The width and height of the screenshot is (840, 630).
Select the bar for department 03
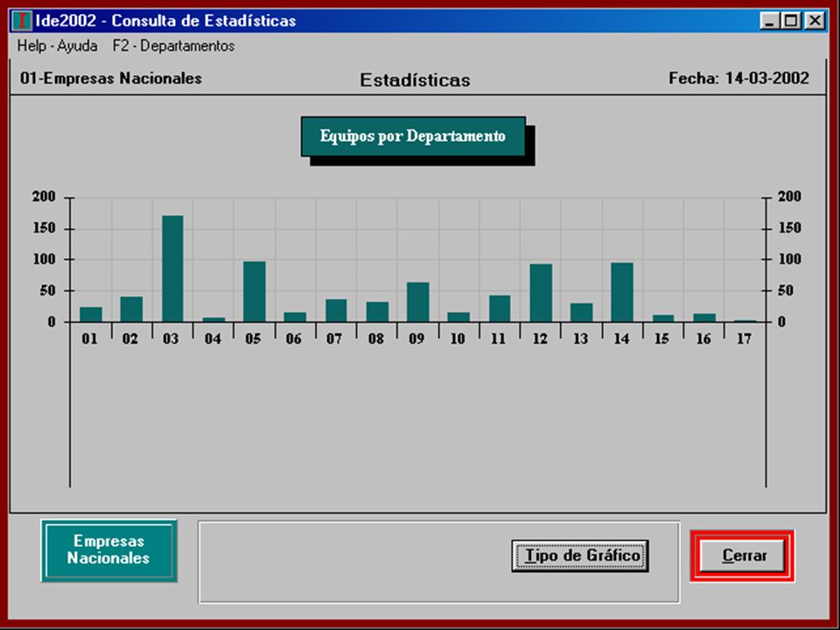coord(172,269)
